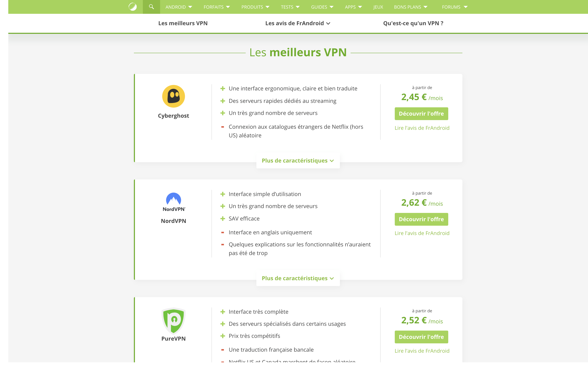
Task: Click the PureVPN name label
Action: [x=173, y=339]
